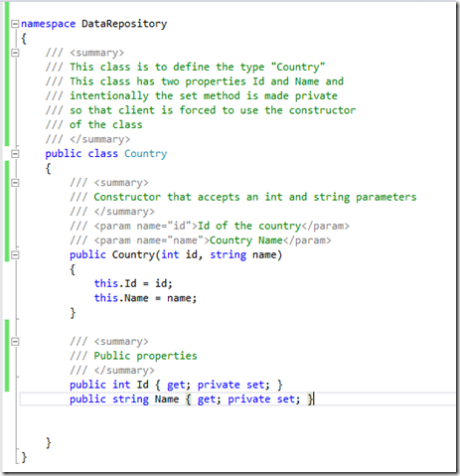Click the comment line 'of the class'
460x476 pixels.
[106, 125]
